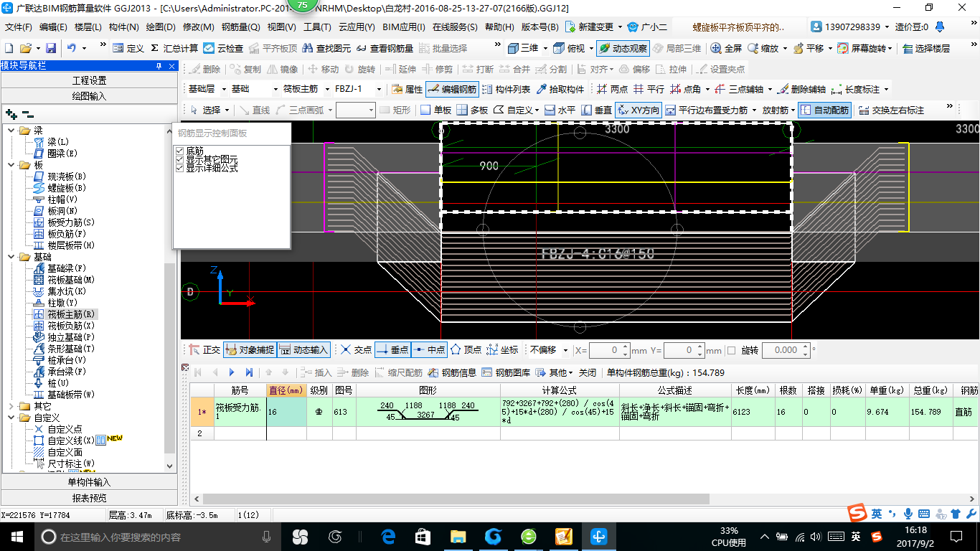Click the Save disk icon
This screenshot has height=551, width=980.
coord(51,48)
